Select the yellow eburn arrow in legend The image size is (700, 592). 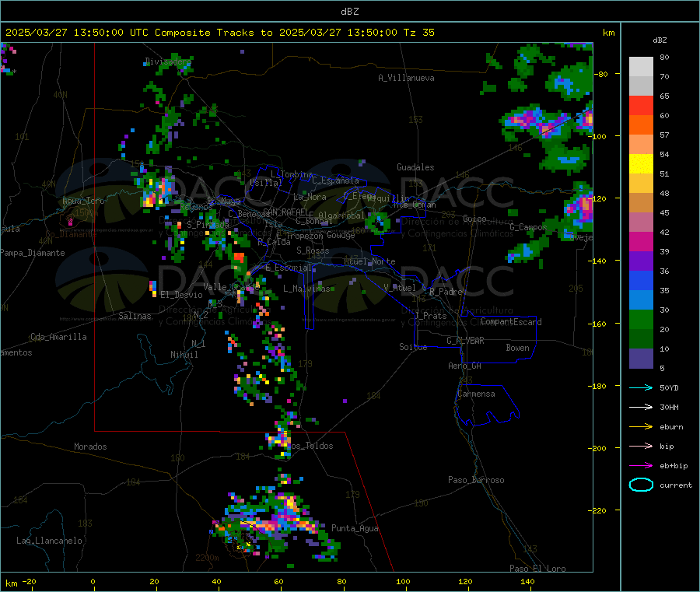[641, 427]
